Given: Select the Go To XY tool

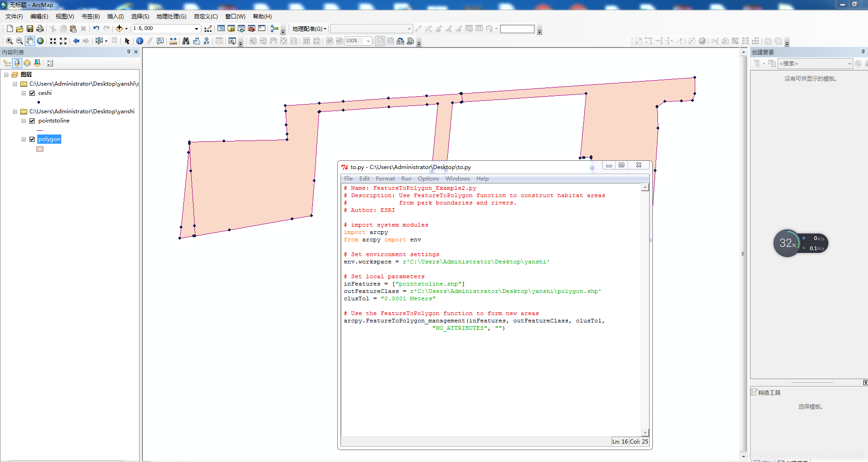Looking at the screenshot, I should (206, 41).
